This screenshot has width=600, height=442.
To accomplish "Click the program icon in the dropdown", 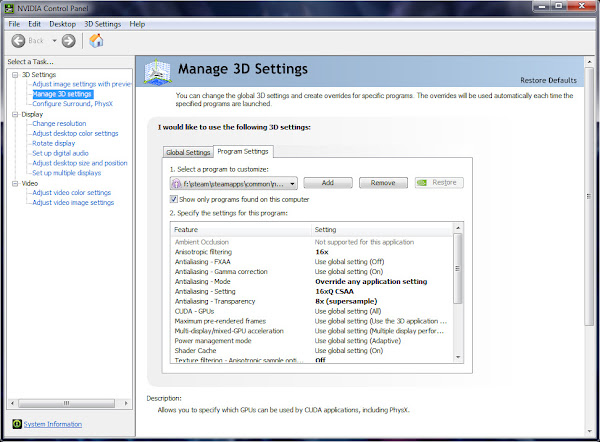I will point(176,184).
